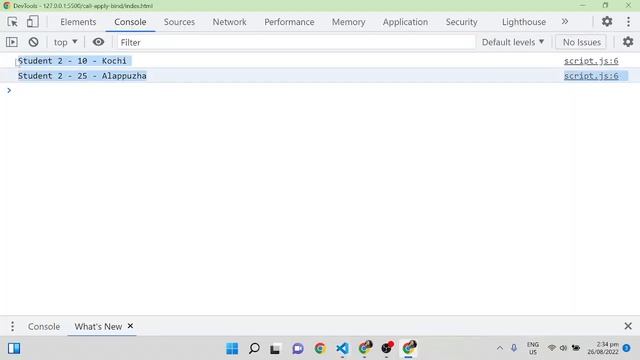The height and width of the screenshot is (360, 640).
Task: Open script.js:6 link for Kochi log
Action: pos(591,61)
